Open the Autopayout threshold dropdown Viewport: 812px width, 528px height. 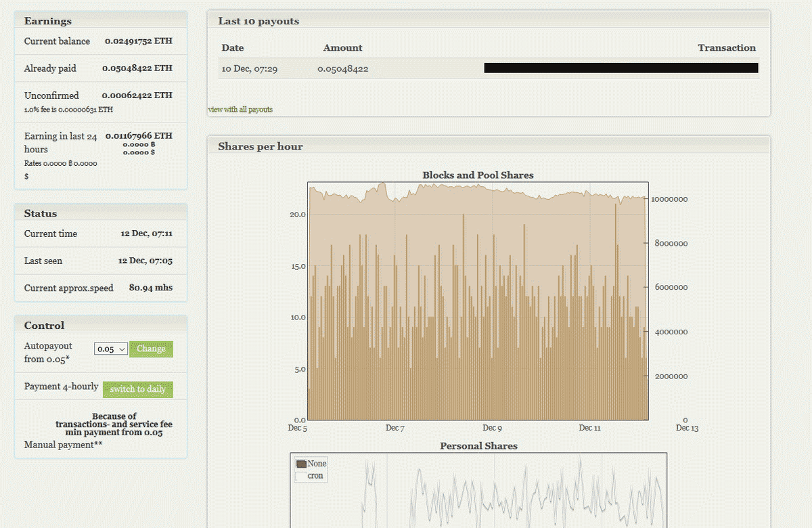(x=111, y=349)
